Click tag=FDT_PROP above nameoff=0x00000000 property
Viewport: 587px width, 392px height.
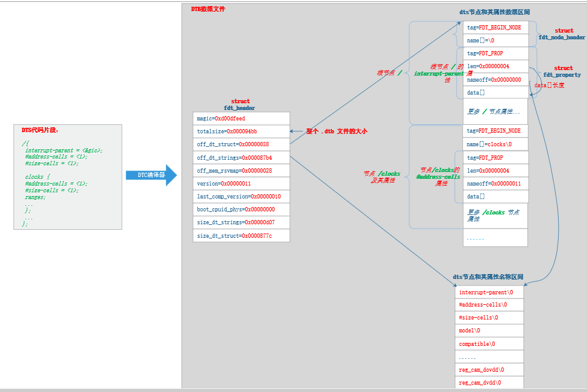click(x=495, y=53)
